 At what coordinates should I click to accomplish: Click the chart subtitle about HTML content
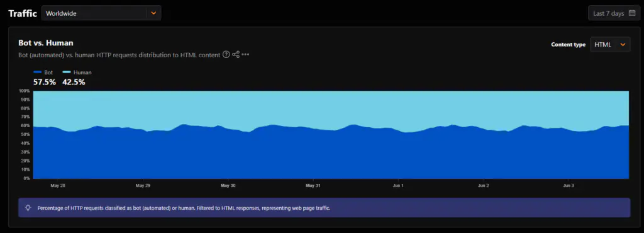(x=119, y=55)
